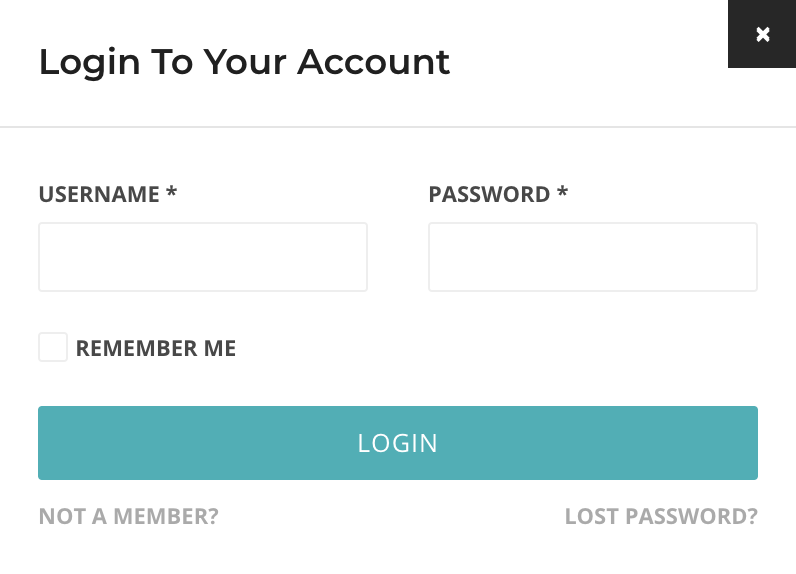Viewport: 796px width, 574px height.
Task: Click the word LOGIN on the teal button
Action: (397, 443)
